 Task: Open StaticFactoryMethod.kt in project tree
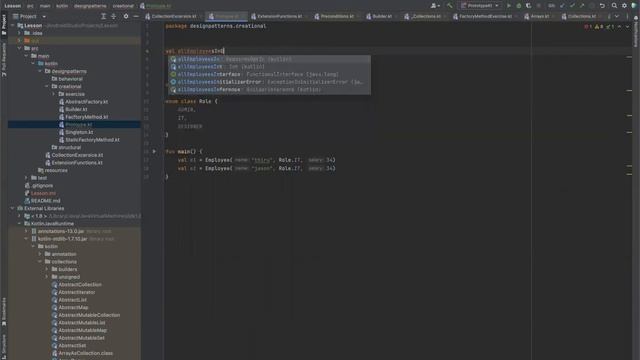tap(92, 140)
